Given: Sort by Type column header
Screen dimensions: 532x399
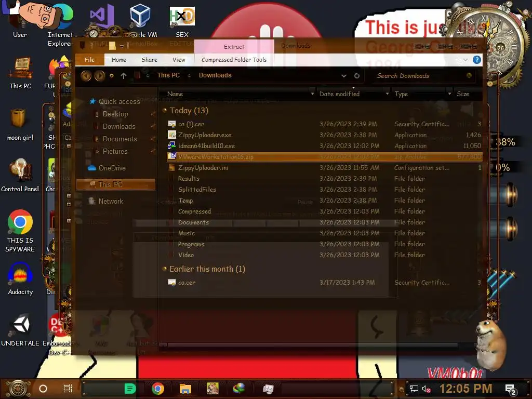Looking at the screenshot, I should 419,94.
